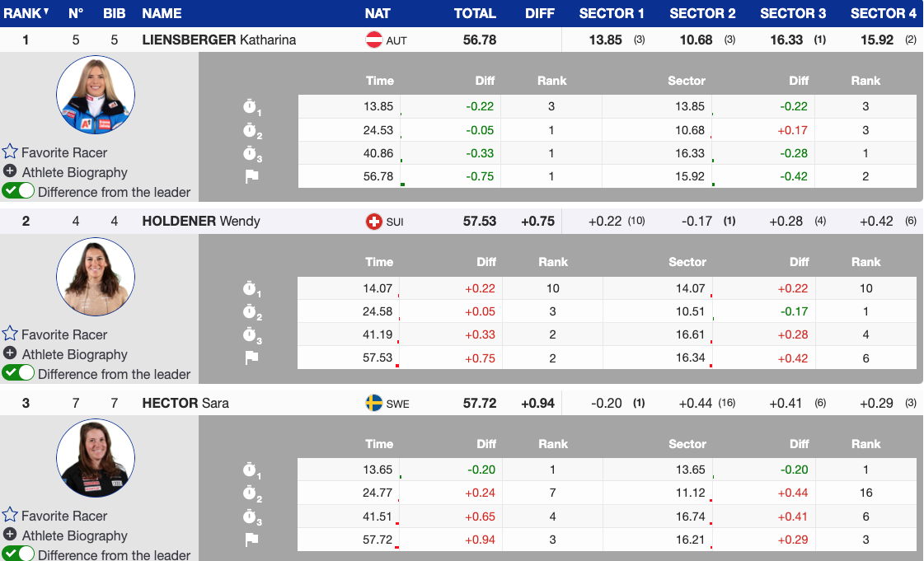This screenshot has width=924, height=561.
Task: Click Katharina Liensberger's profile photo
Action: (x=96, y=95)
